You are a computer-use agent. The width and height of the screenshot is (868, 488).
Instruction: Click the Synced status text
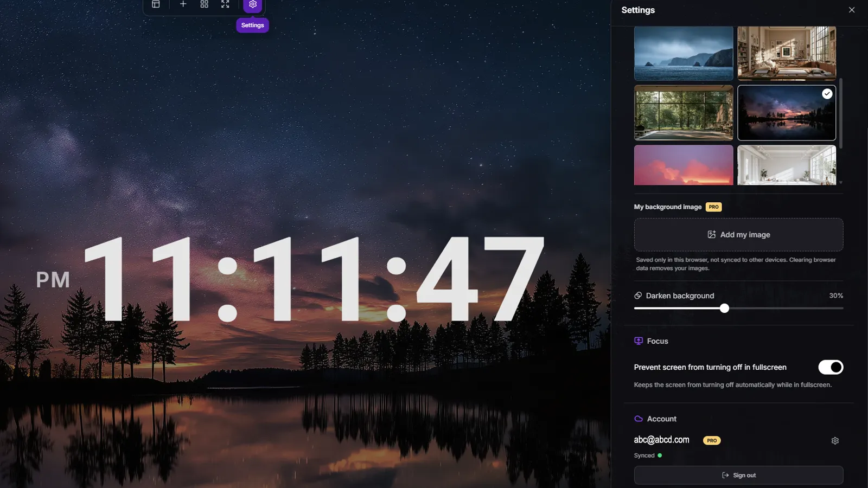coord(644,455)
